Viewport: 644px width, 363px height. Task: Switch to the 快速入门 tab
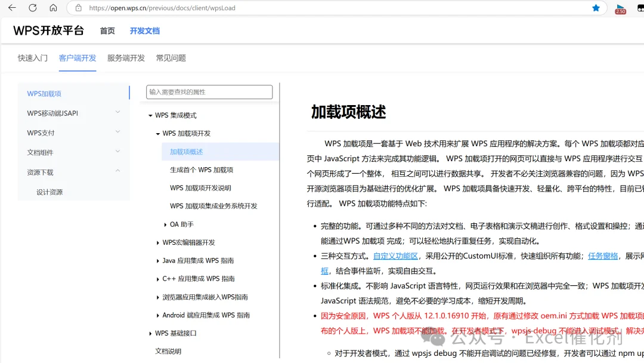click(33, 58)
